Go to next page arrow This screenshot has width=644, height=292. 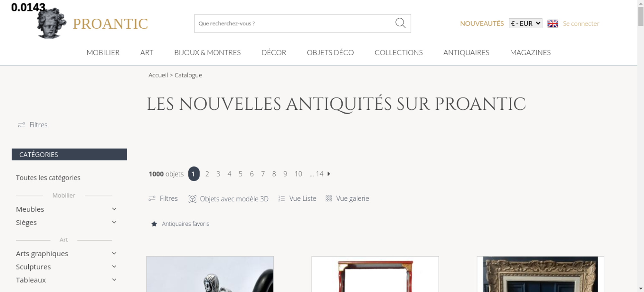[329, 174]
